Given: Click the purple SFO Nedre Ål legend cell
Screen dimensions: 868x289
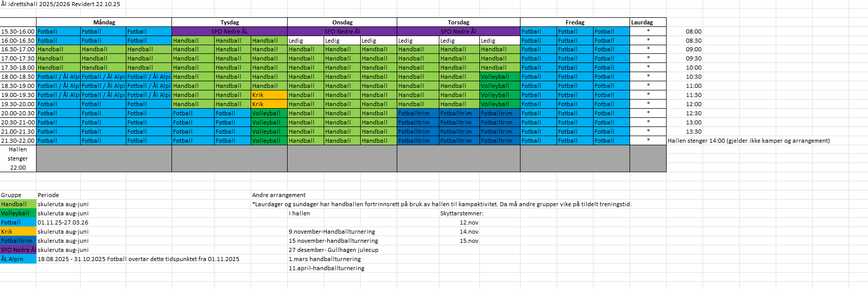Looking at the screenshot, I should click(18, 250).
